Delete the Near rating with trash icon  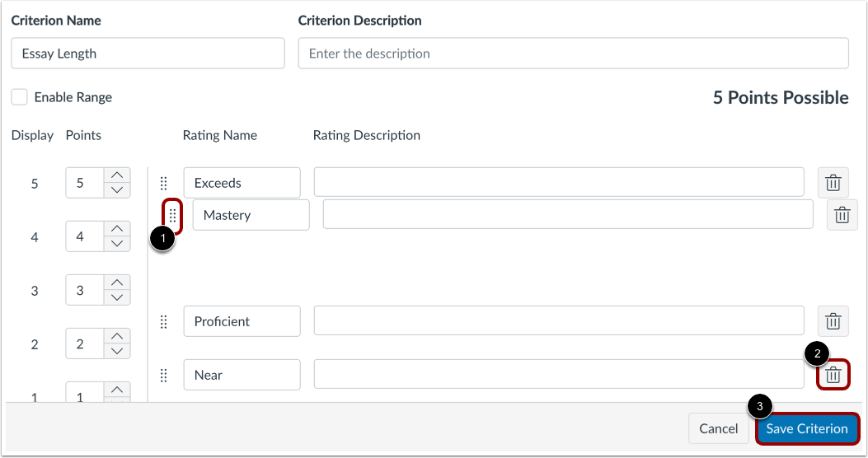pos(833,375)
